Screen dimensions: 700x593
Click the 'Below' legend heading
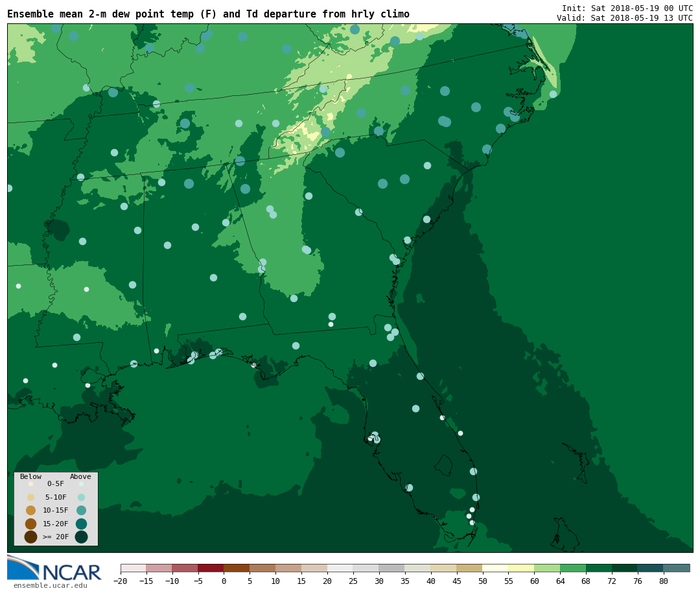[x=30, y=476]
